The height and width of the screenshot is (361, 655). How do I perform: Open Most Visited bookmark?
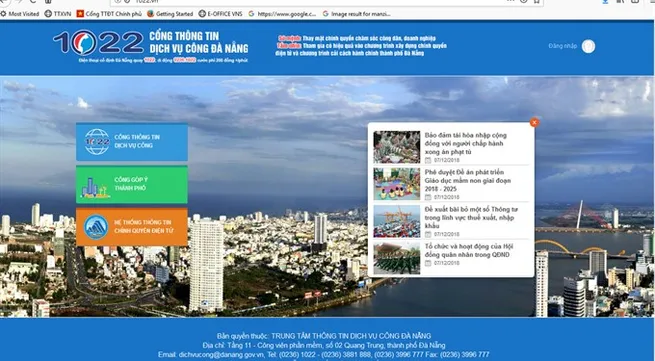(x=20, y=14)
